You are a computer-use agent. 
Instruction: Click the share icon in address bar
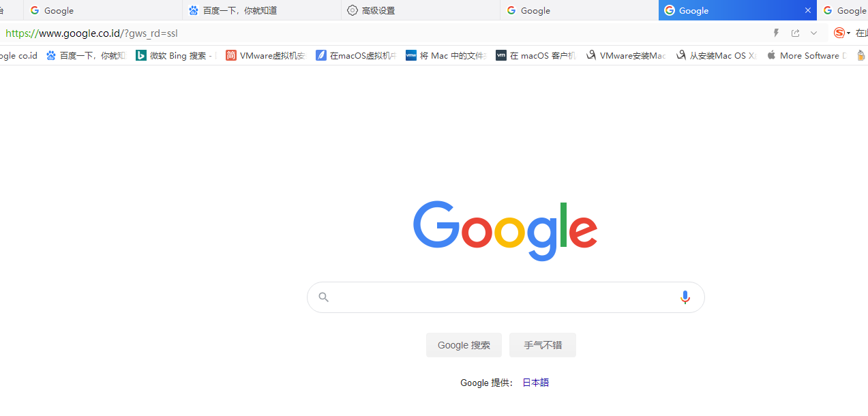pyautogui.click(x=795, y=33)
